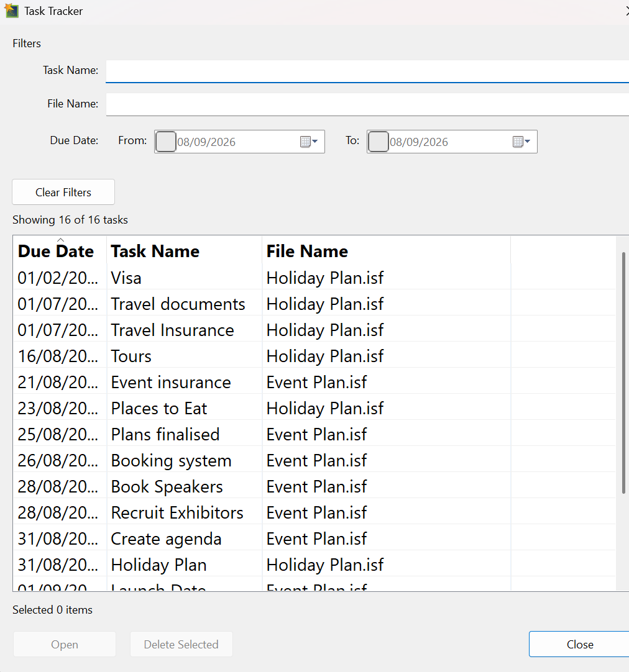The image size is (629, 672).
Task: Click the 25/08/20... due date cell
Action: point(58,435)
